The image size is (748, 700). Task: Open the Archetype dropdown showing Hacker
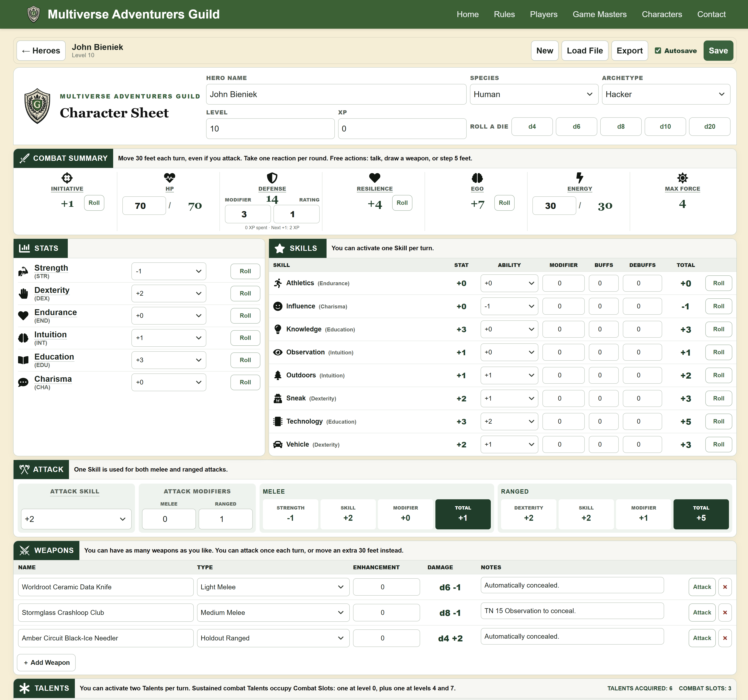666,94
